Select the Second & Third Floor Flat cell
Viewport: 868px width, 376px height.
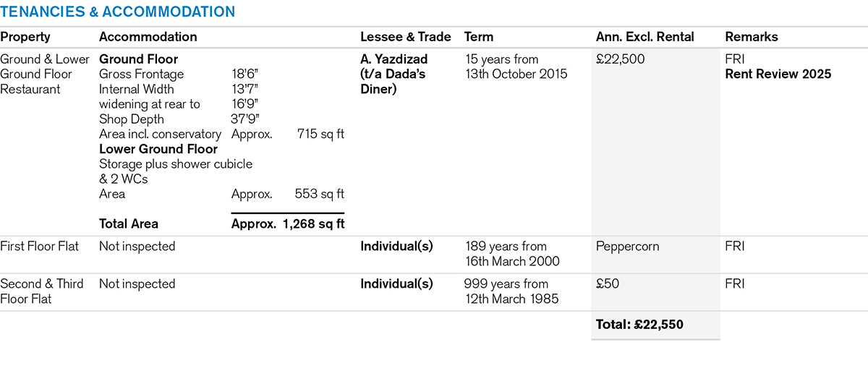coord(42,291)
